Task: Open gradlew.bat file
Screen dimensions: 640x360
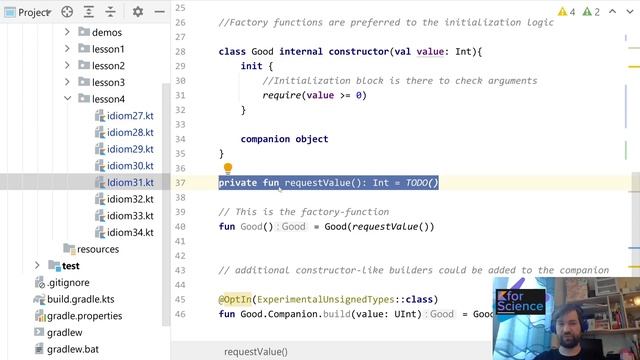Action: click(73, 349)
